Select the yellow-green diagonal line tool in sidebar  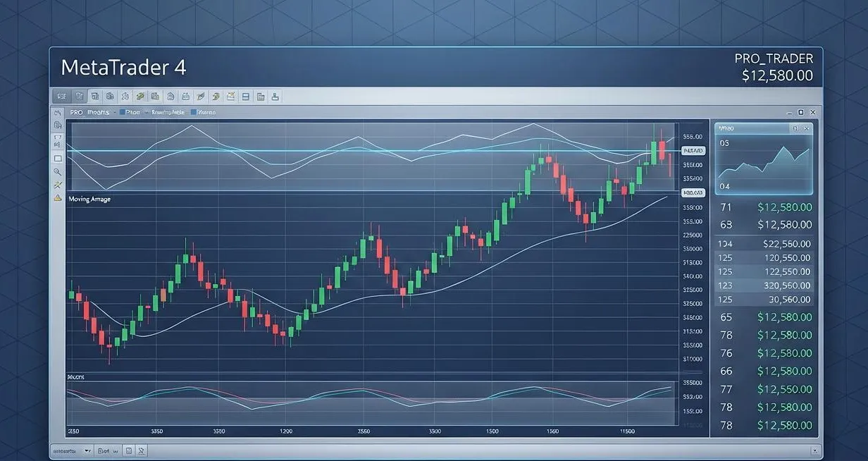[x=58, y=185]
